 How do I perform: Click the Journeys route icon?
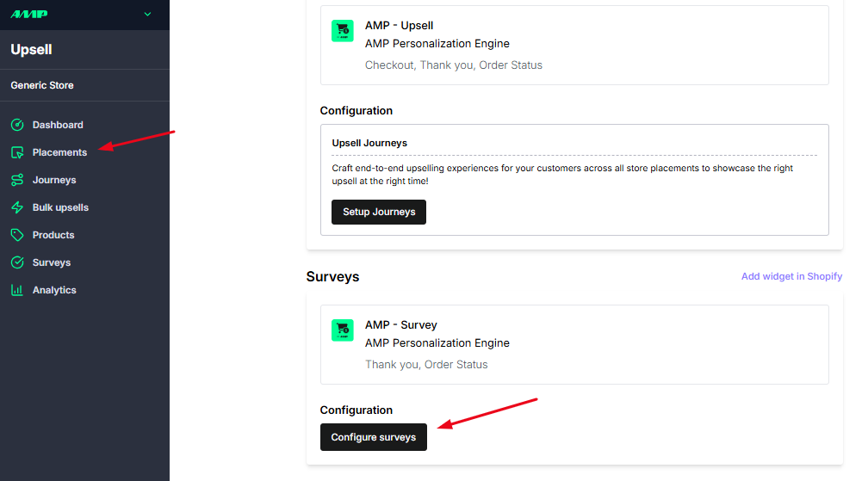tap(17, 180)
